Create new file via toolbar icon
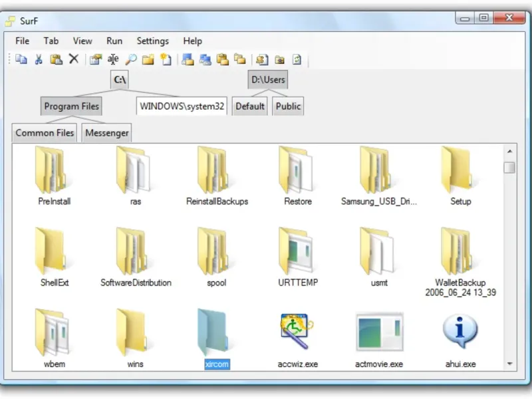 [166, 59]
